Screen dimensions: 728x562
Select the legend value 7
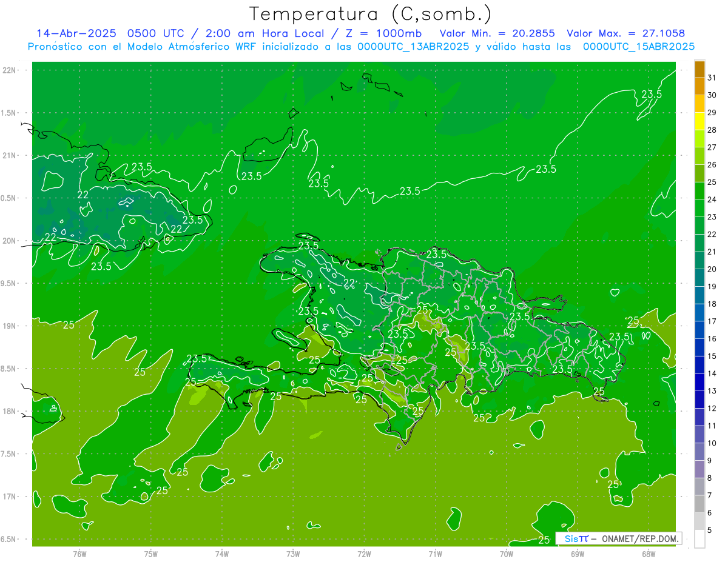[x=710, y=496]
